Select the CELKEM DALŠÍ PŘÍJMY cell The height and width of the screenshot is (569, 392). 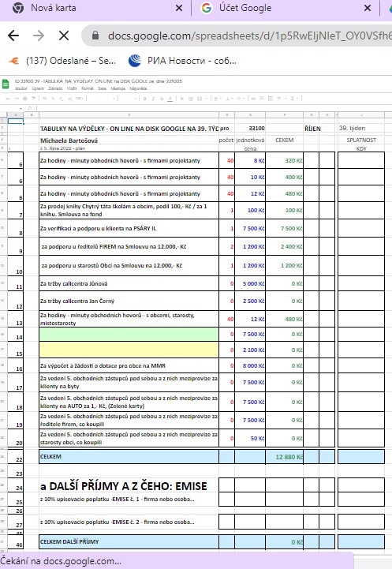pyautogui.click(x=129, y=542)
